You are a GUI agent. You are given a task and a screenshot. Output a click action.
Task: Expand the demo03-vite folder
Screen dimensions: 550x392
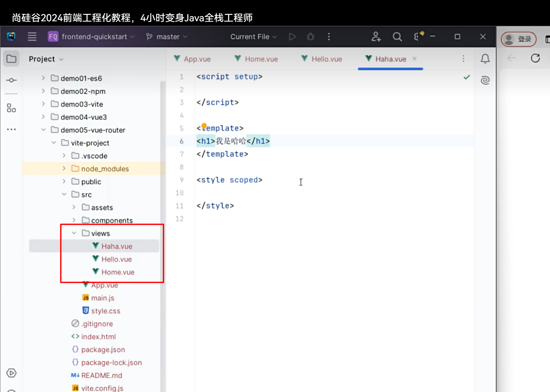(x=43, y=104)
